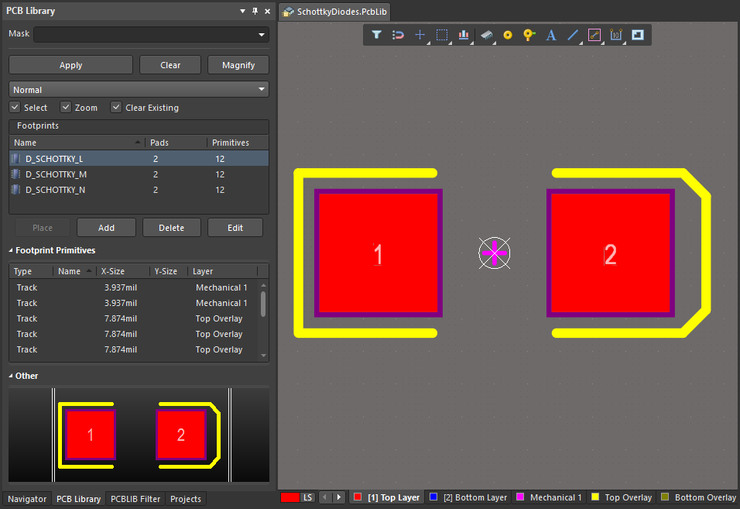The width and height of the screenshot is (740, 509).
Task: Switch to the PCBLIB Filter tab
Action: 135,499
